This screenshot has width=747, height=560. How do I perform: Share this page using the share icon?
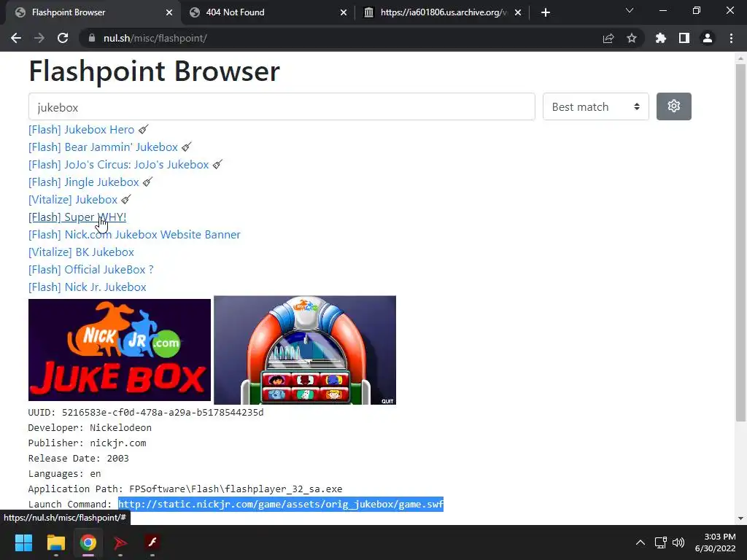[608, 38]
